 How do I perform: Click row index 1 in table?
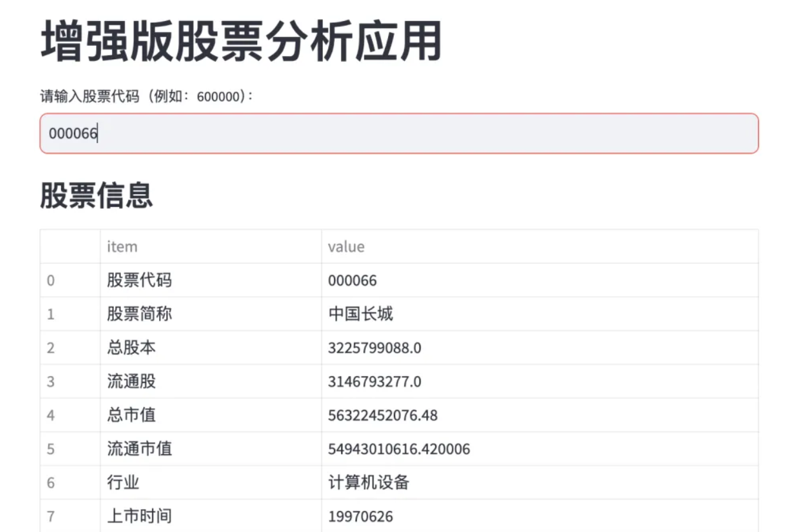tap(70, 314)
